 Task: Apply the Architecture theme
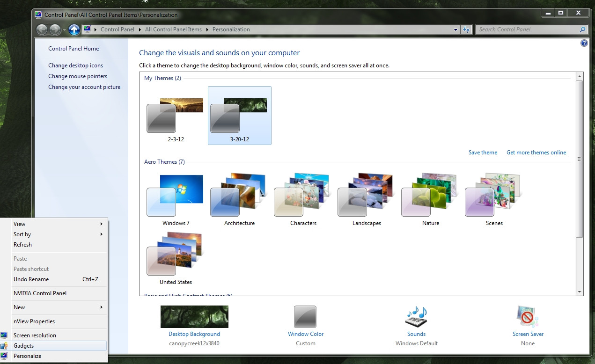(239, 200)
